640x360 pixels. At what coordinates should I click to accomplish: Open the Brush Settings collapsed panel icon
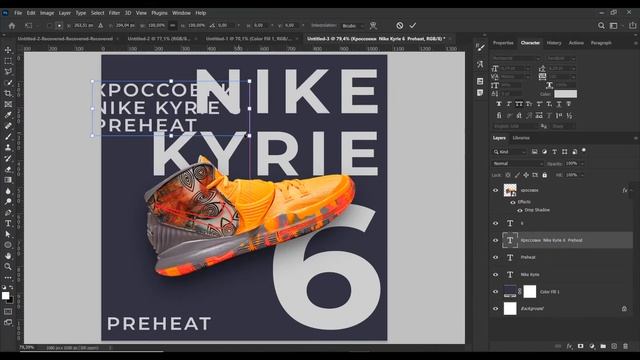(x=480, y=48)
